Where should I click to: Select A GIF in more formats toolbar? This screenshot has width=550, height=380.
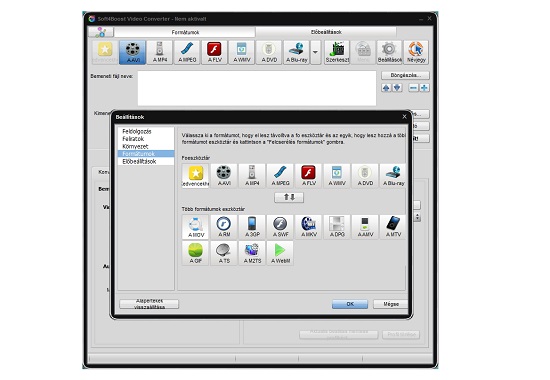[x=195, y=253]
